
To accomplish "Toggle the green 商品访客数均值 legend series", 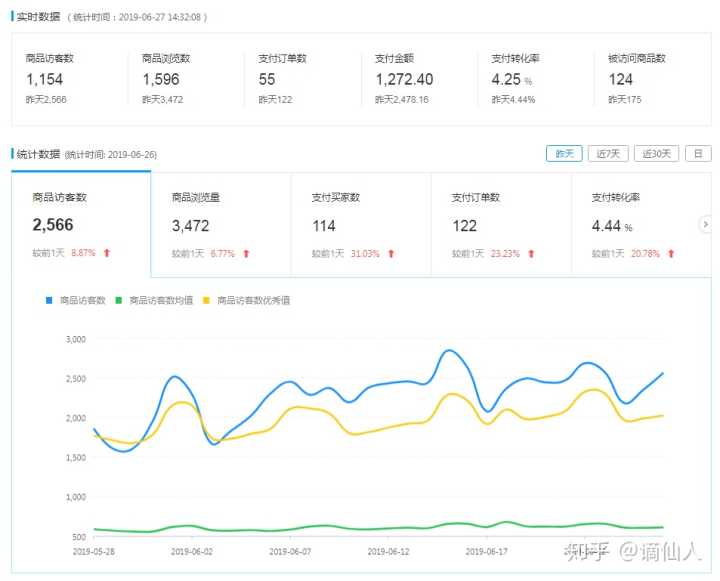I will (x=160, y=300).
